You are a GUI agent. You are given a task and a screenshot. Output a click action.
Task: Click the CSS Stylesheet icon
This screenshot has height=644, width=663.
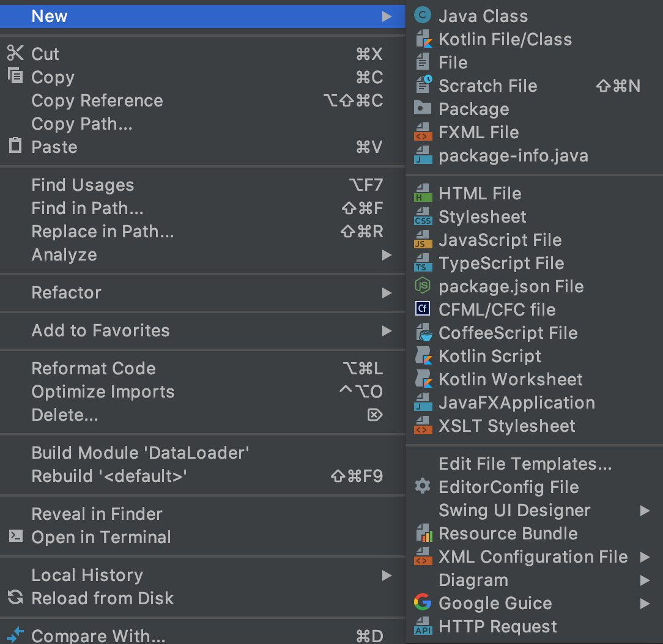423,217
